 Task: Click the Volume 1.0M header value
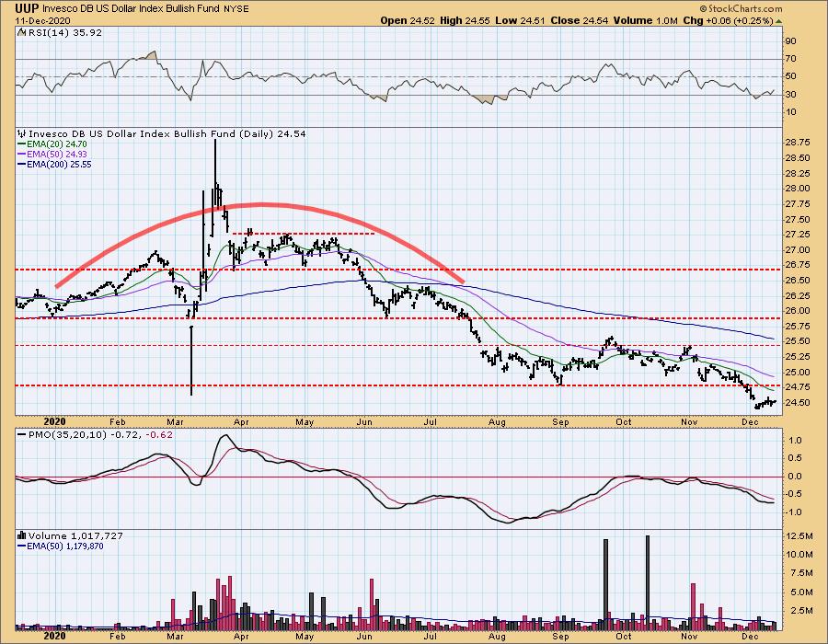point(645,20)
